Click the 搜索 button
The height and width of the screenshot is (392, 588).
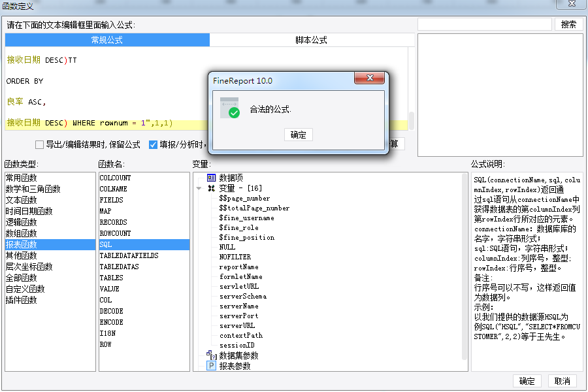pos(568,24)
